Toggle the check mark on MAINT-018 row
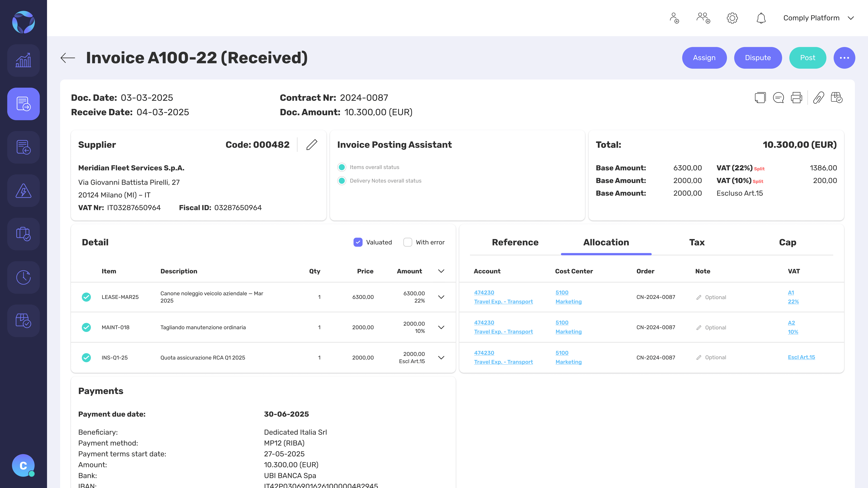 [86, 327]
